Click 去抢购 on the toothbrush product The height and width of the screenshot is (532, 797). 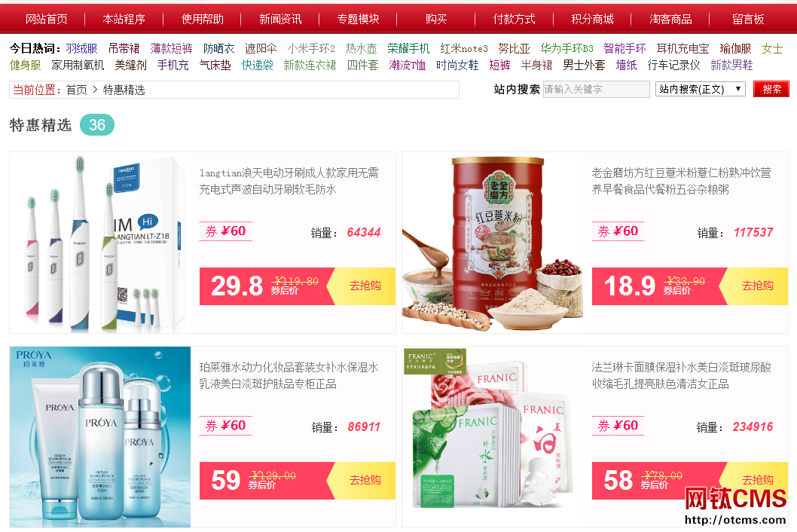(365, 286)
